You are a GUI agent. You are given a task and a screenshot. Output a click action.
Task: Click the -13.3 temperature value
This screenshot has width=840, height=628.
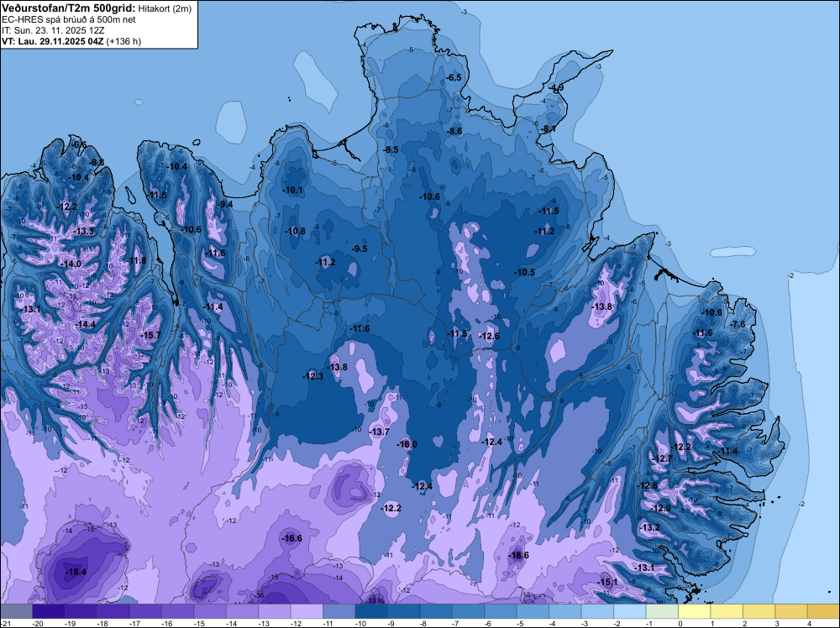pos(83,231)
